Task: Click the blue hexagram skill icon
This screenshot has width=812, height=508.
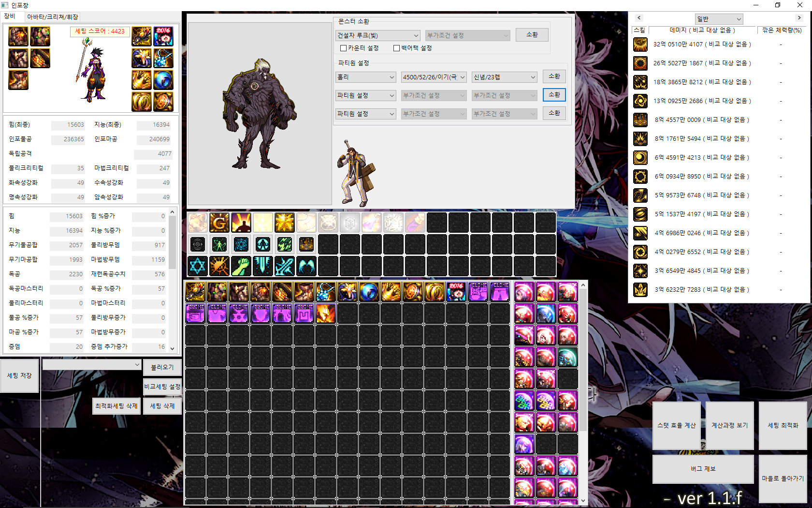Action: tap(197, 266)
